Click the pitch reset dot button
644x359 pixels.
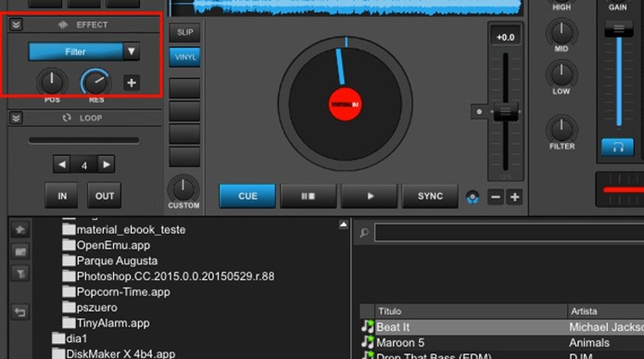coord(479,111)
